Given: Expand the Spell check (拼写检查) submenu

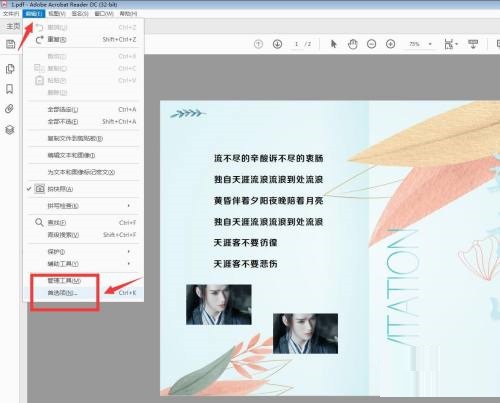Looking at the screenshot, I should tap(83, 206).
